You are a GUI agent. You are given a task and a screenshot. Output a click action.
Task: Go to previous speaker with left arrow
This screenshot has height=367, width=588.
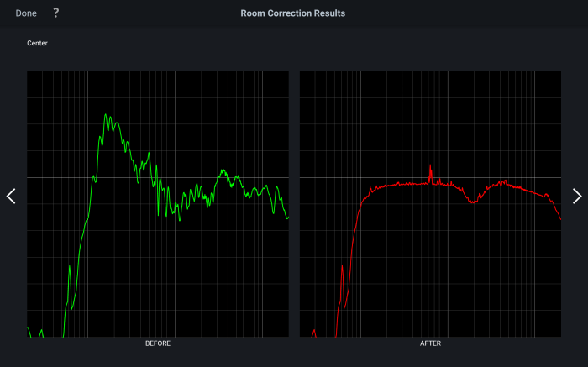pyautogui.click(x=11, y=196)
